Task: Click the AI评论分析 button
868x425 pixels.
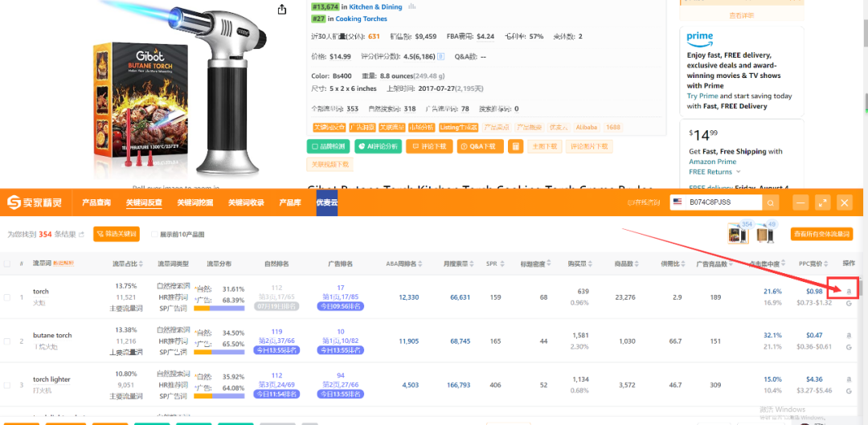Action: tap(378, 147)
